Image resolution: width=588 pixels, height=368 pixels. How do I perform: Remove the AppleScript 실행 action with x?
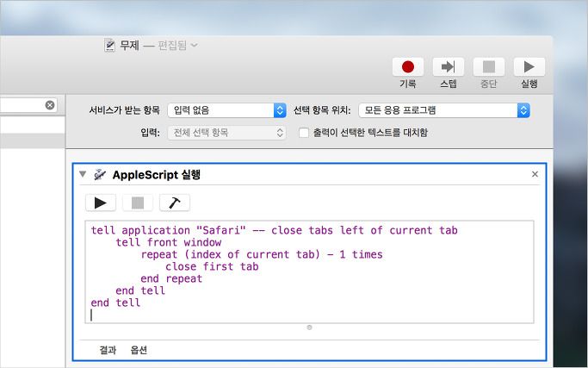click(535, 174)
